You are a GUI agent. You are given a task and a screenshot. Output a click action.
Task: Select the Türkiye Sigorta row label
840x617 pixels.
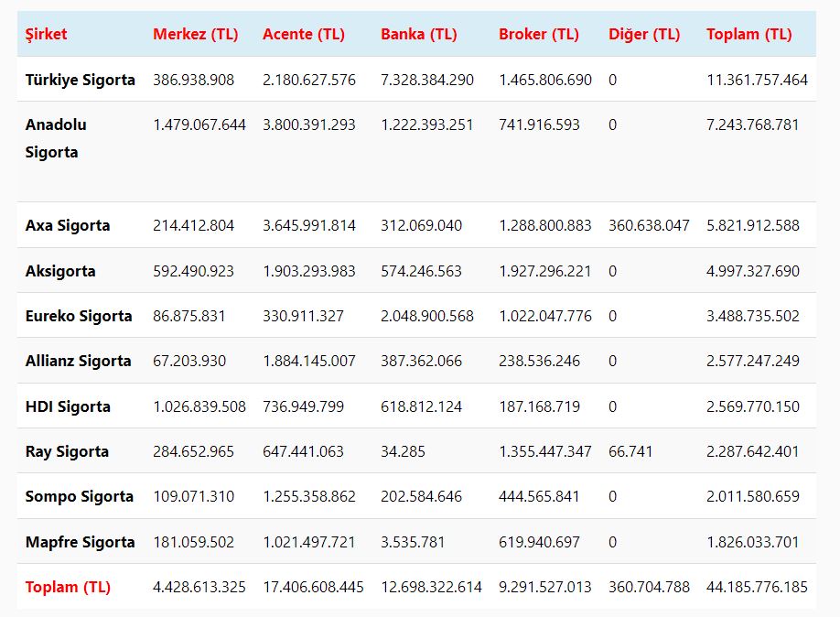point(81,80)
